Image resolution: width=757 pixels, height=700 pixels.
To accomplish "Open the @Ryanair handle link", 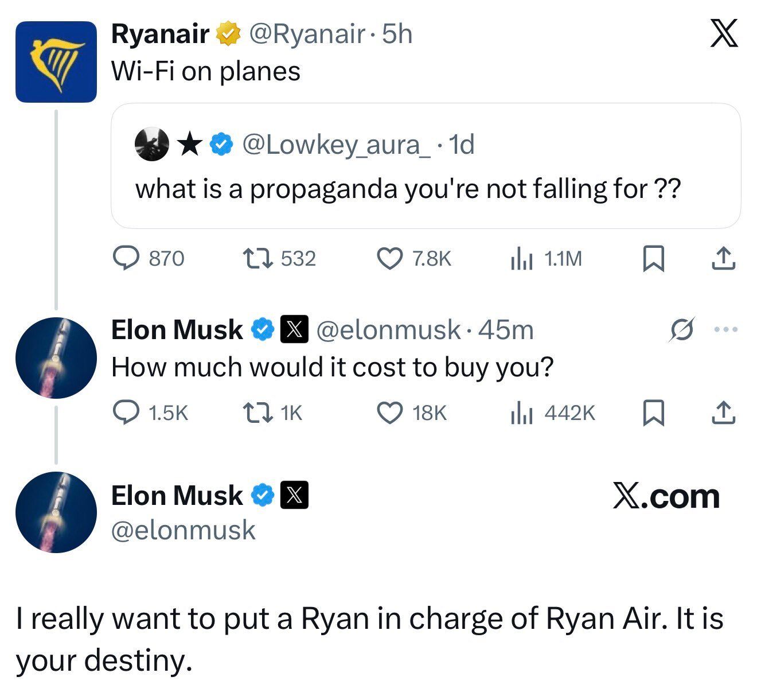I will 306,34.
